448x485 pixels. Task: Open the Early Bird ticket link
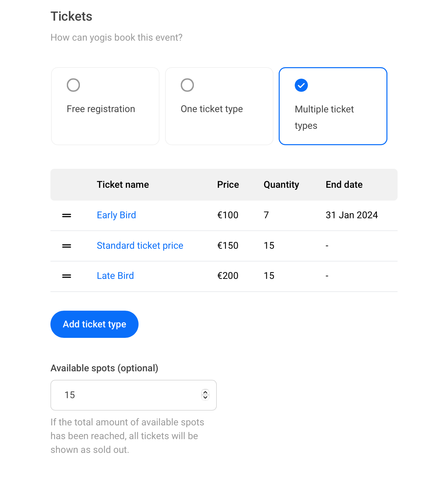point(116,215)
